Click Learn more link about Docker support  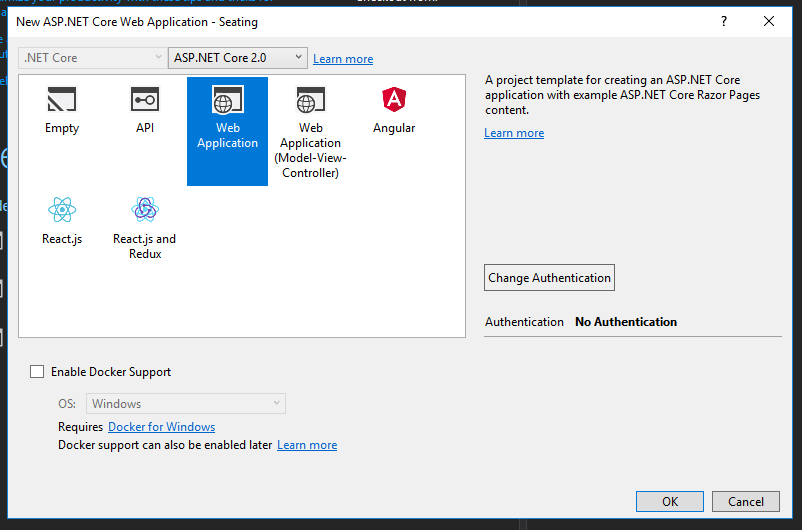[307, 445]
